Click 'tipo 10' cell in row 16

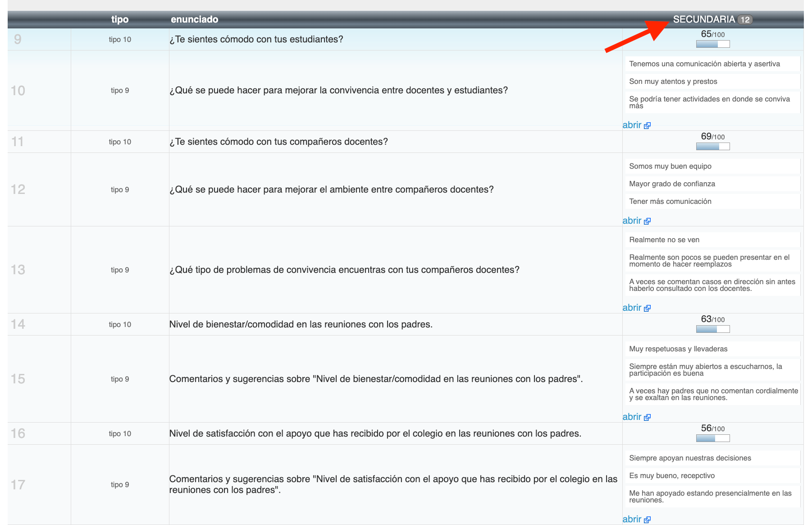120,434
